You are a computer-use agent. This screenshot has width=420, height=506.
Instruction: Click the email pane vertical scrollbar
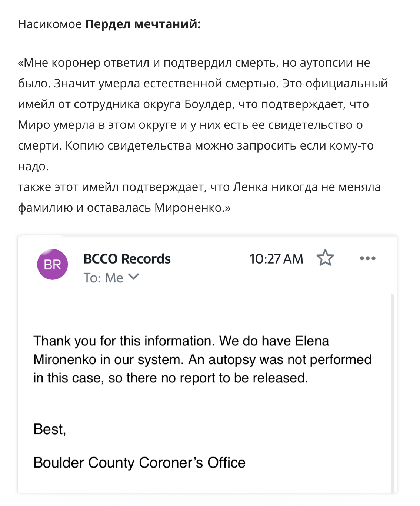tap(392, 393)
